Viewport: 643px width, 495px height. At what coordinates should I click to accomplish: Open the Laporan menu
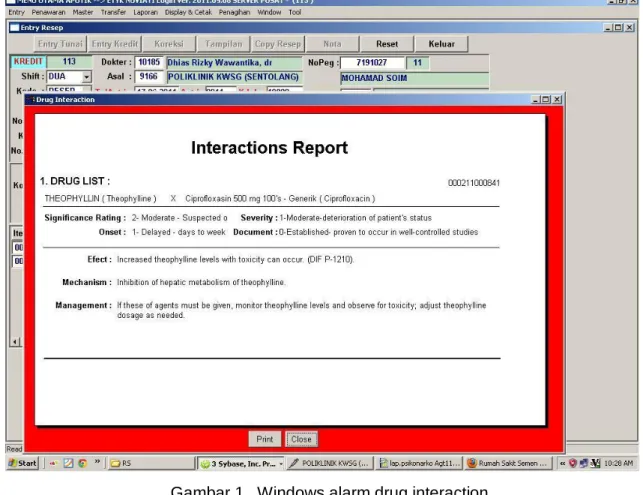coord(145,12)
